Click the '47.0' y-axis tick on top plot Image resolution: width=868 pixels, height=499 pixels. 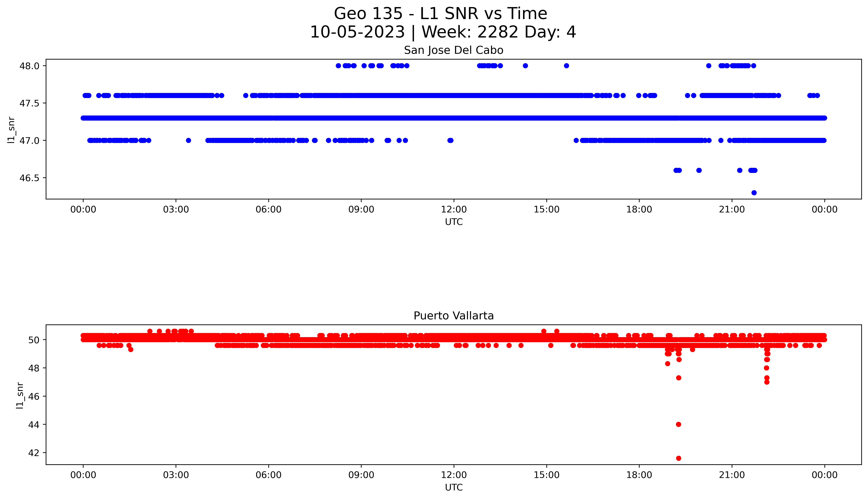[30, 141]
